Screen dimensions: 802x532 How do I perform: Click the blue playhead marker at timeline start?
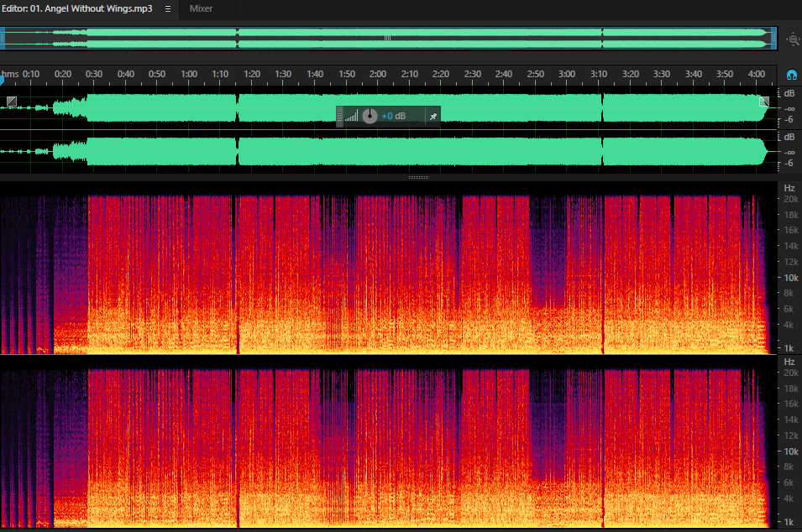pyautogui.click(x=2, y=79)
